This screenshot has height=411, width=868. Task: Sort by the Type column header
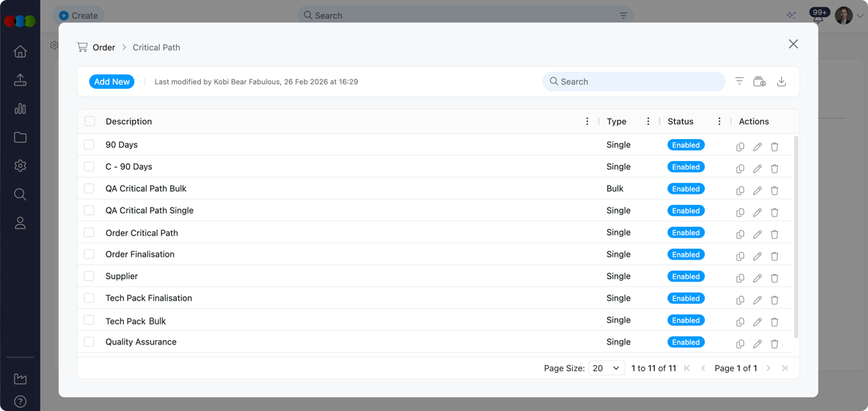[x=617, y=121]
